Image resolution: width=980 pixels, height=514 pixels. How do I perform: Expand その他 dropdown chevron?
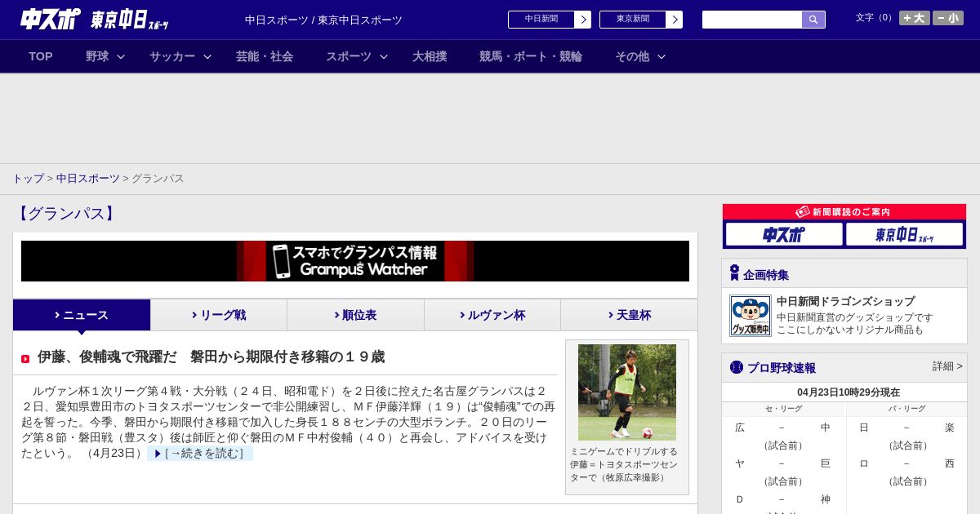661,56
